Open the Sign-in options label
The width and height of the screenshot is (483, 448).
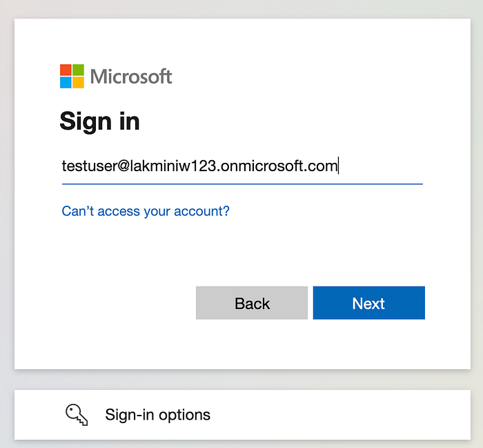click(x=157, y=415)
